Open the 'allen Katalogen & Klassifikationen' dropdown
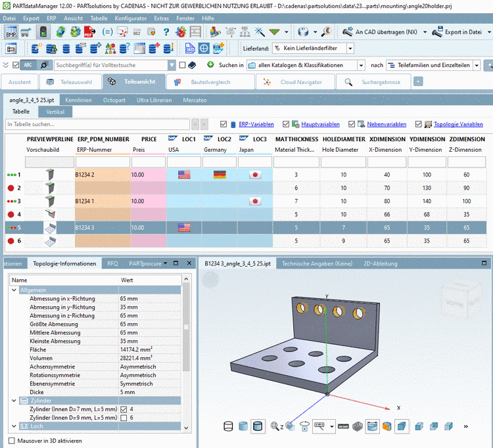Screen dimensions: 493x448 tap(362, 65)
